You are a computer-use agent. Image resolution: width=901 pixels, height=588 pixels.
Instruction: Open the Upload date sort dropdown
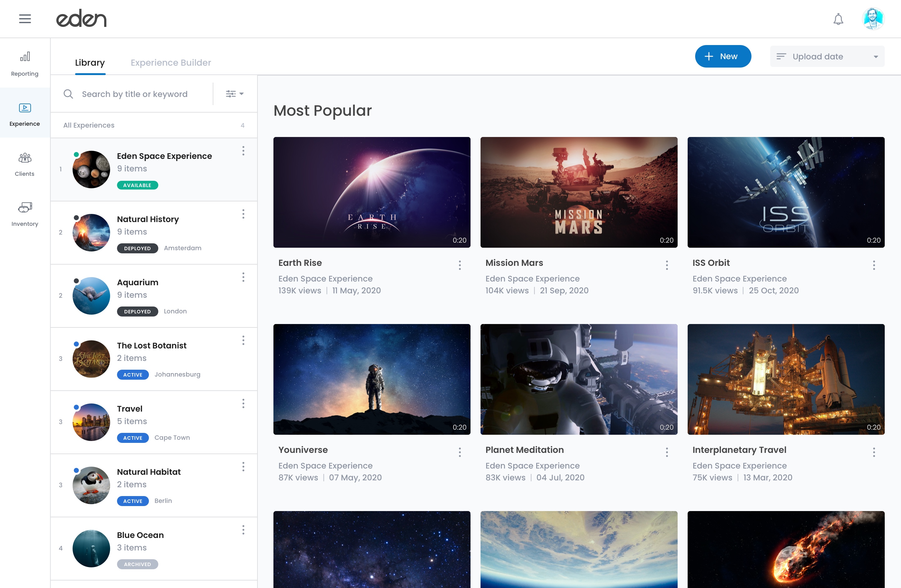(827, 56)
